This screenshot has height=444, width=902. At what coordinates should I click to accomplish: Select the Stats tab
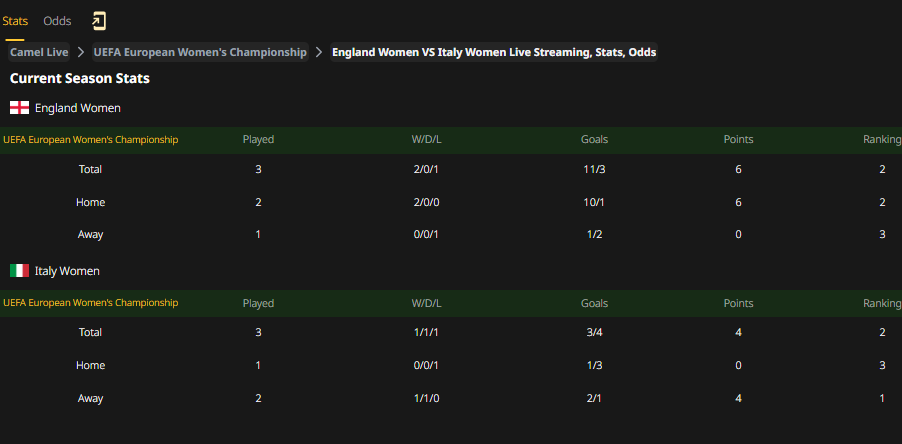[x=15, y=21]
